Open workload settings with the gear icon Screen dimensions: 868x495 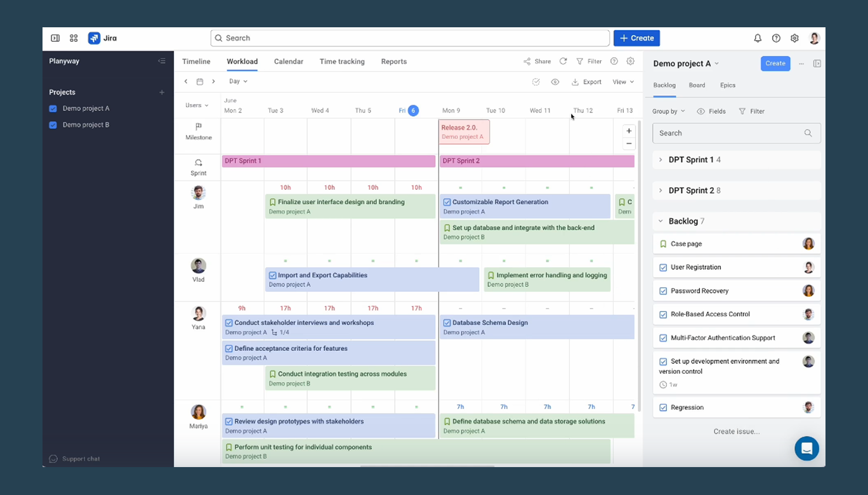pyautogui.click(x=630, y=61)
